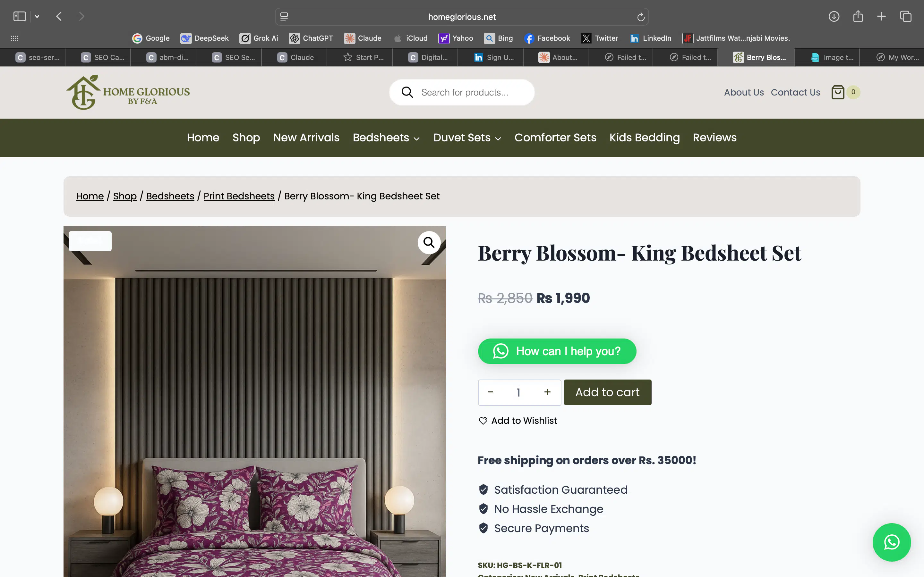Click the product image zoom magnifier icon
The image size is (924, 577).
[x=429, y=242]
